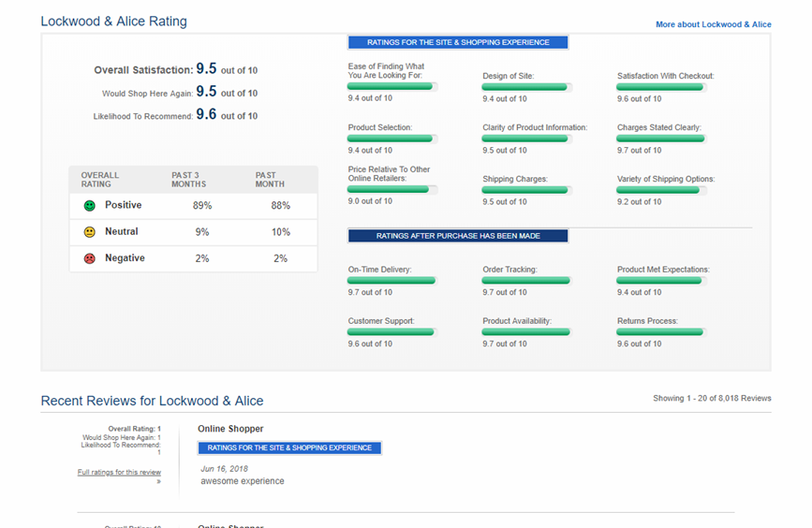The height and width of the screenshot is (528, 812).
Task: Click the Overall Rating column header
Action: click(x=100, y=180)
